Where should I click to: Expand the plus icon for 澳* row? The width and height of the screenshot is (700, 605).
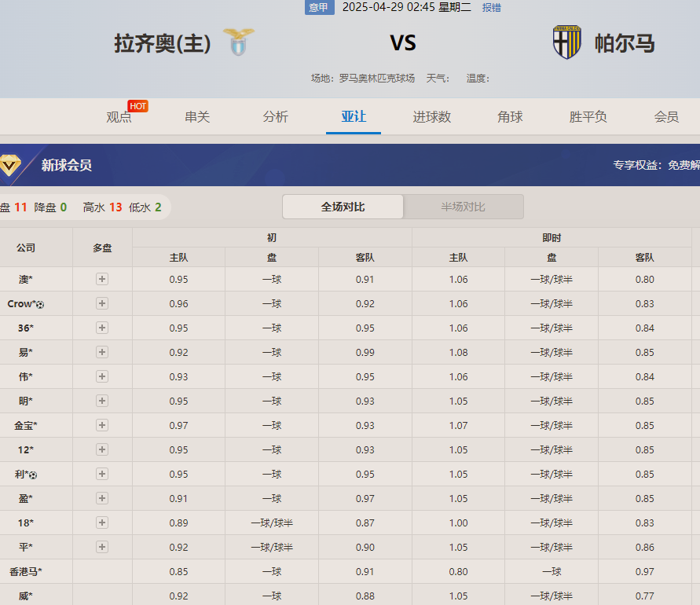click(102, 279)
